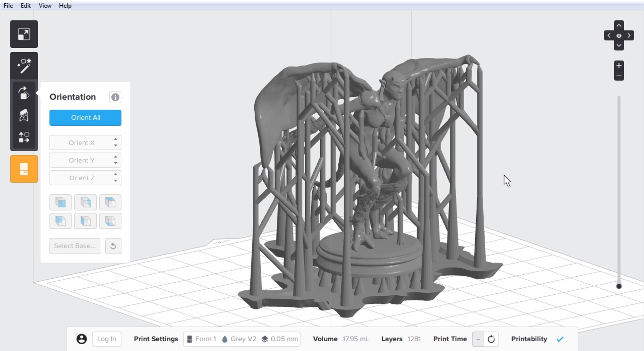644x351 pixels.
Task: Zoom out with the minus button
Action: (x=619, y=76)
